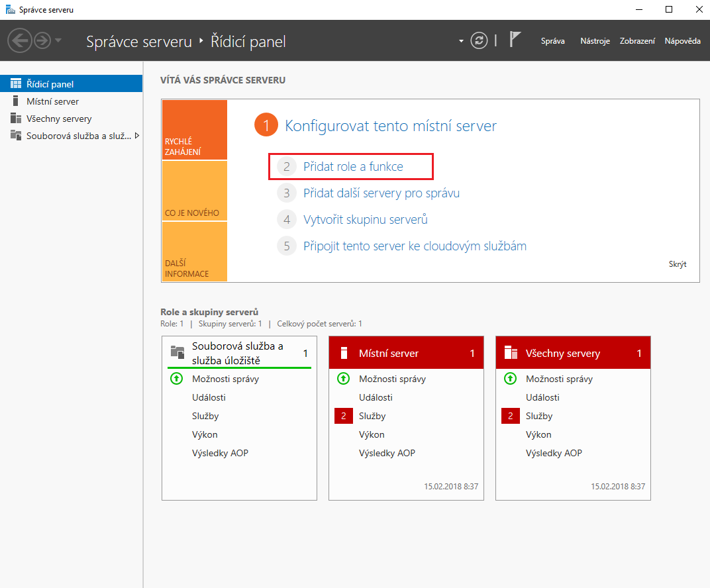This screenshot has height=588, width=710.
Task: Select the CO JE NOVÉHO orange tile
Action: pos(194,191)
